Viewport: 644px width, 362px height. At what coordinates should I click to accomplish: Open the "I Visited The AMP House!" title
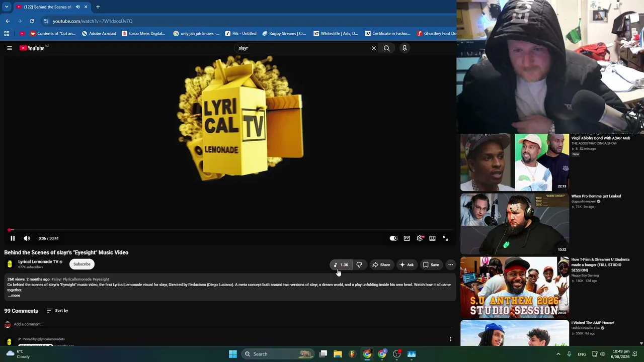593,323
